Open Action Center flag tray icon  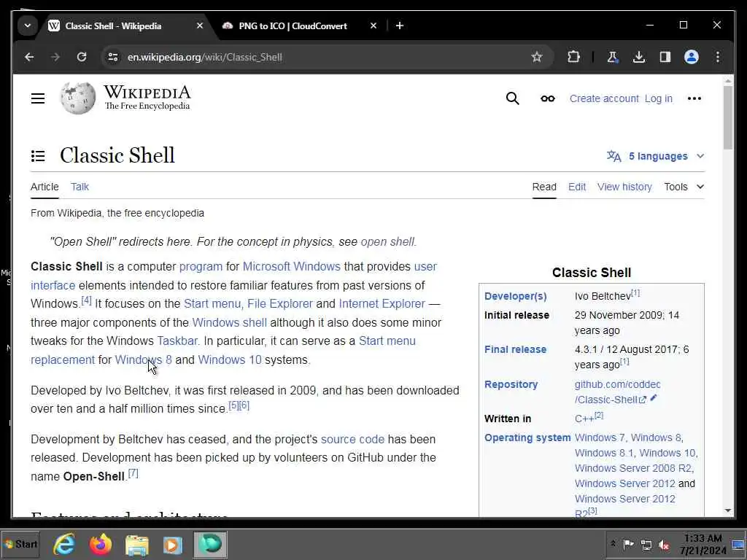click(x=628, y=544)
